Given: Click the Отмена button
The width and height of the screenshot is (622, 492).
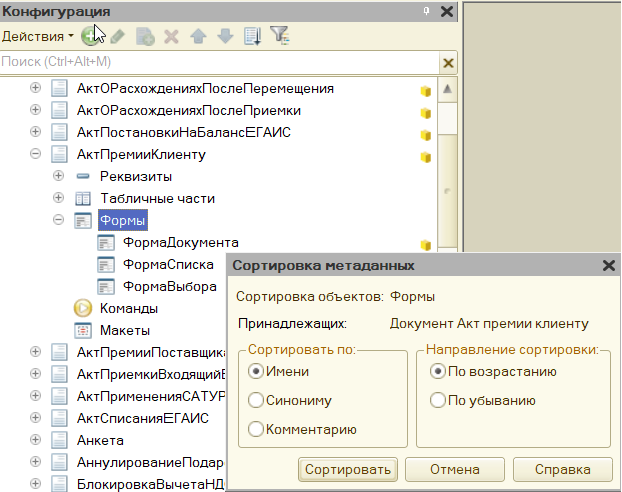Looking at the screenshot, I should [455, 469].
